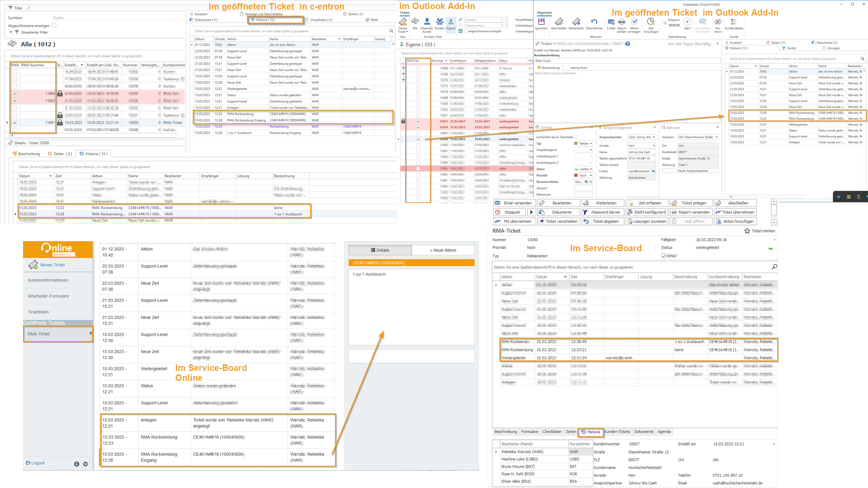This screenshot has width=868, height=488.
Task: Click the Speichern save icon
Action: (x=541, y=22)
